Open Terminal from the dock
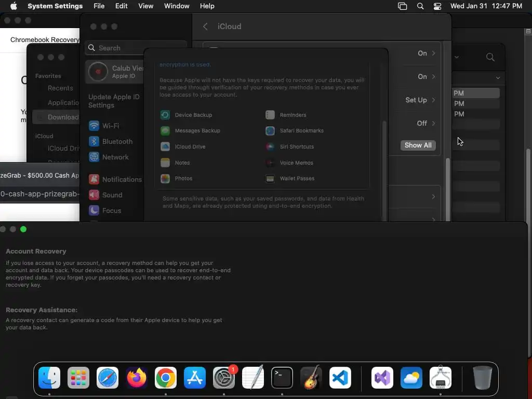 tap(282, 378)
